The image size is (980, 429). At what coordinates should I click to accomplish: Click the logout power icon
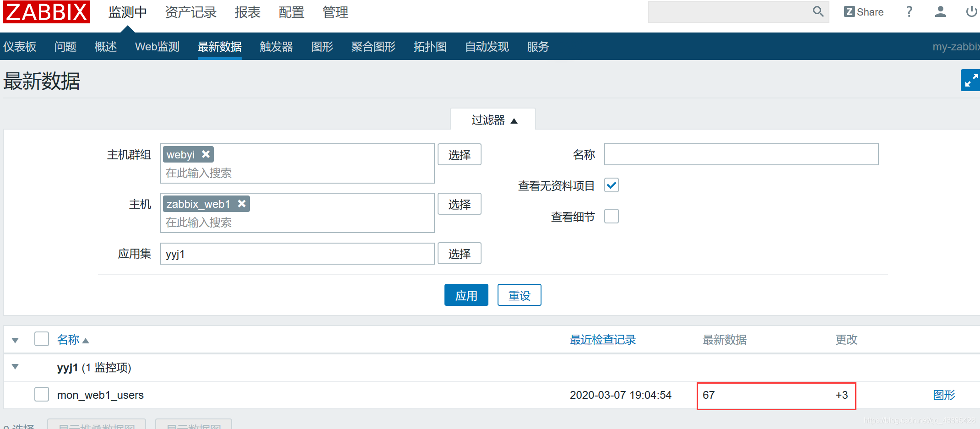[x=971, y=12]
